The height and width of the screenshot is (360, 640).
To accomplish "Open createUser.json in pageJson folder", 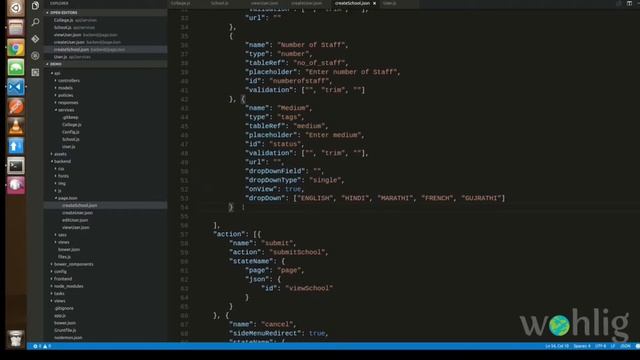I will click(77, 213).
